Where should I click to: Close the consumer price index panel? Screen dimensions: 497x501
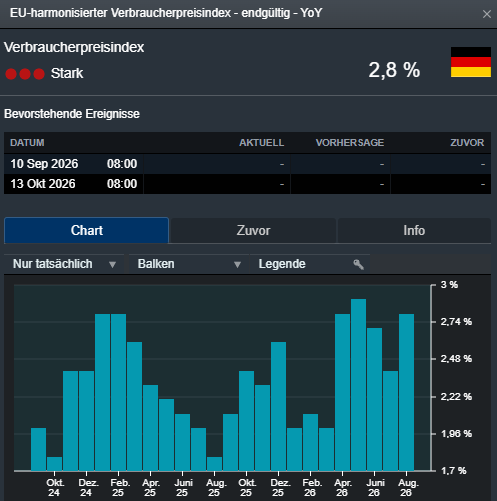point(487,14)
